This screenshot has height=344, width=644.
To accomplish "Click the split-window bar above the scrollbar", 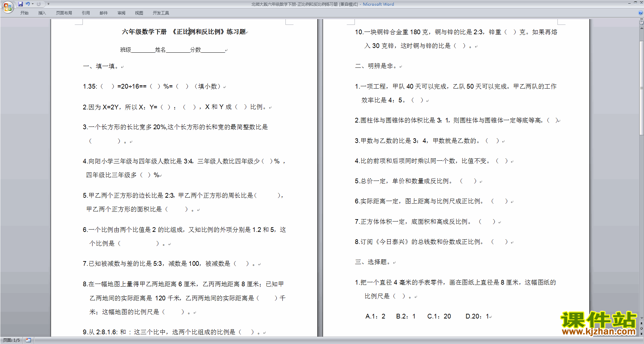I will click(x=641, y=19).
